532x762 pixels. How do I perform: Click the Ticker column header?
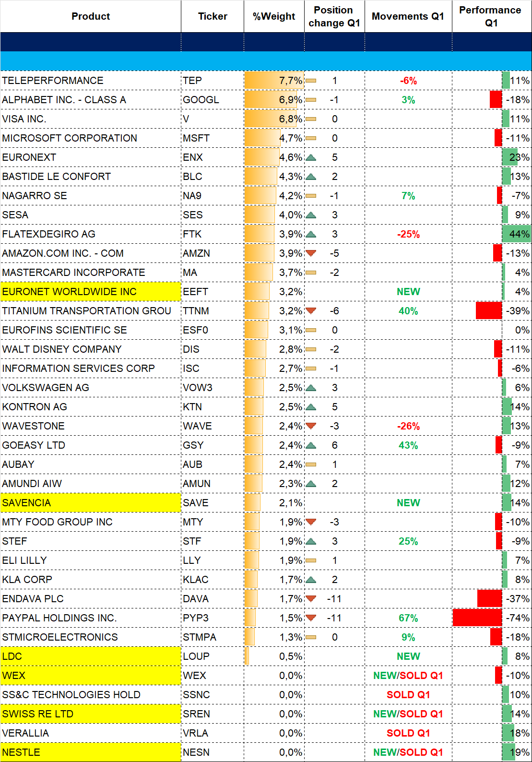click(x=213, y=16)
